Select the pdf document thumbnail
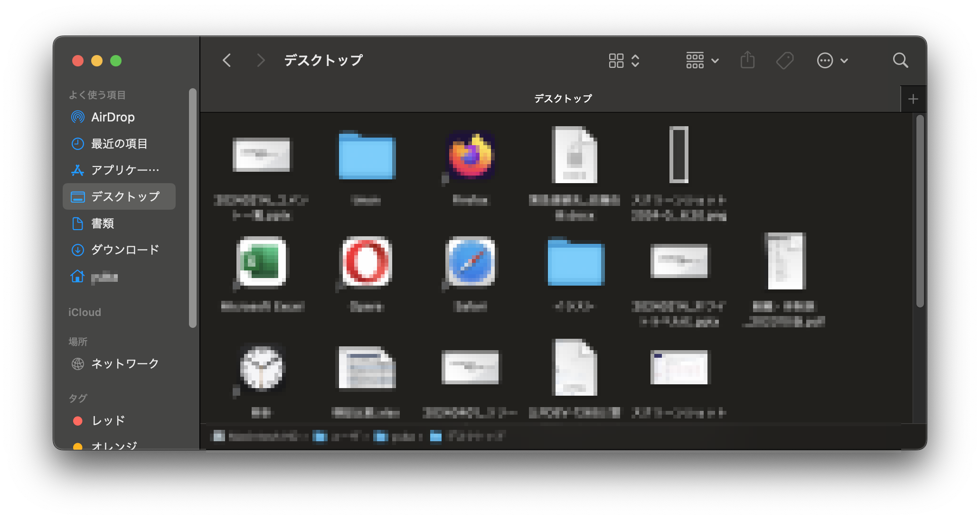The image size is (980, 520). tap(786, 261)
